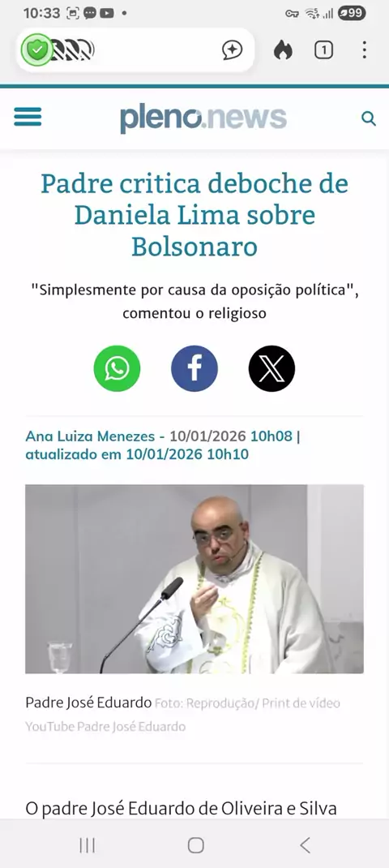Open the hamburger navigation menu
Screen dimensions: 389x868
(x=28, y=117)
